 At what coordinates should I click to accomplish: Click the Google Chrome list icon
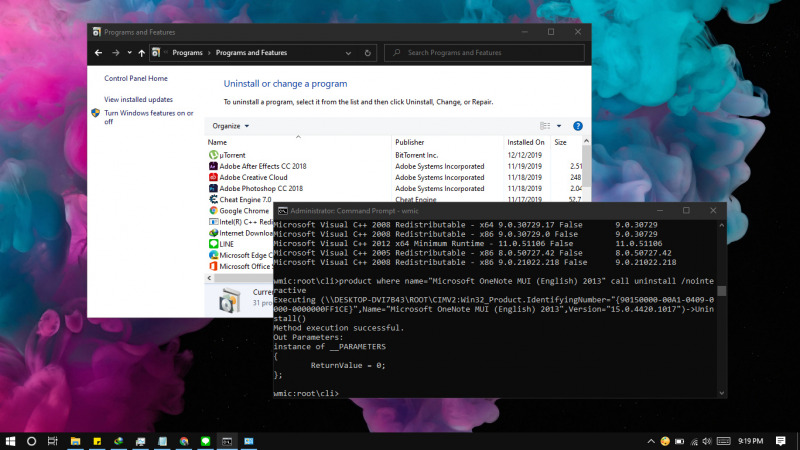point(213,211)
